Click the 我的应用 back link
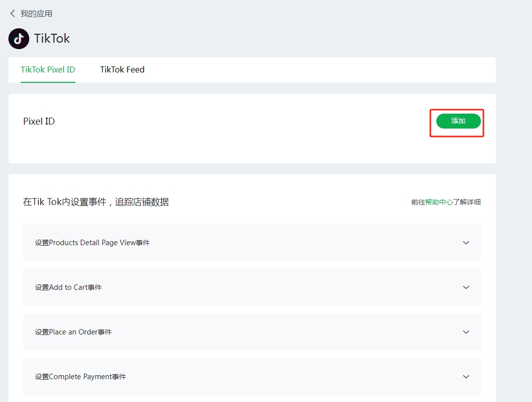 coord(36,13)
